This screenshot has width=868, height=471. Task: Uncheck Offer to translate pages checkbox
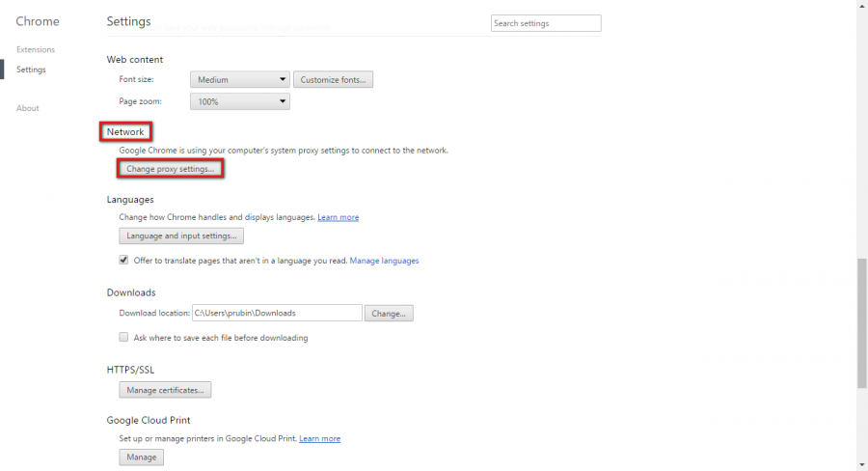coord(123,260)
